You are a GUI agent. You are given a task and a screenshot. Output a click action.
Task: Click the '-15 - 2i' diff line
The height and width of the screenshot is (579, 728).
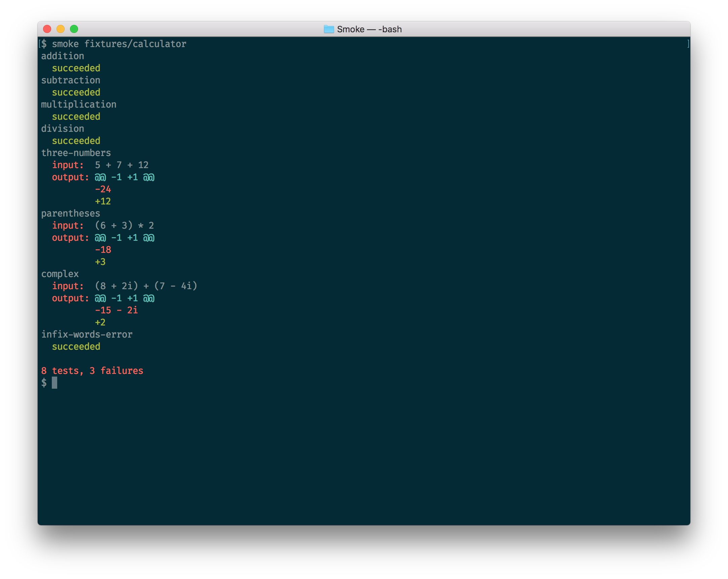pyautogui.click(x=116, y=310)
